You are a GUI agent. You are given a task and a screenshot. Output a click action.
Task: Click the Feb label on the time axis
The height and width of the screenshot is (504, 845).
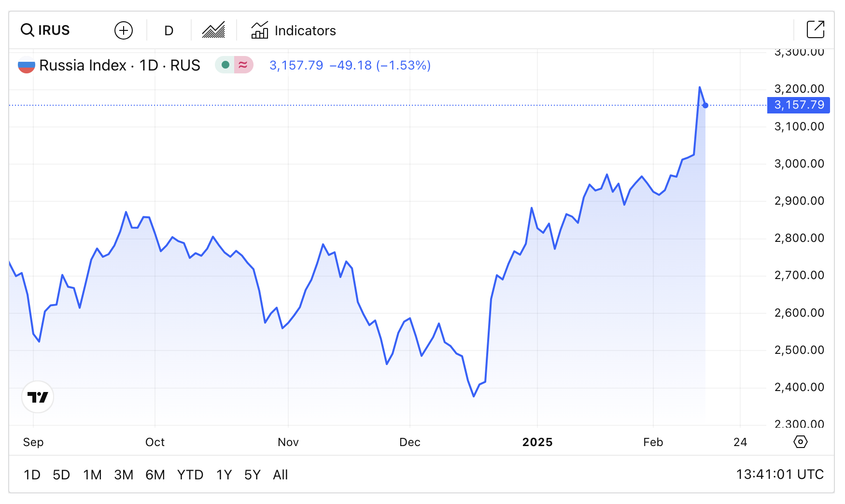coord(653,442)
